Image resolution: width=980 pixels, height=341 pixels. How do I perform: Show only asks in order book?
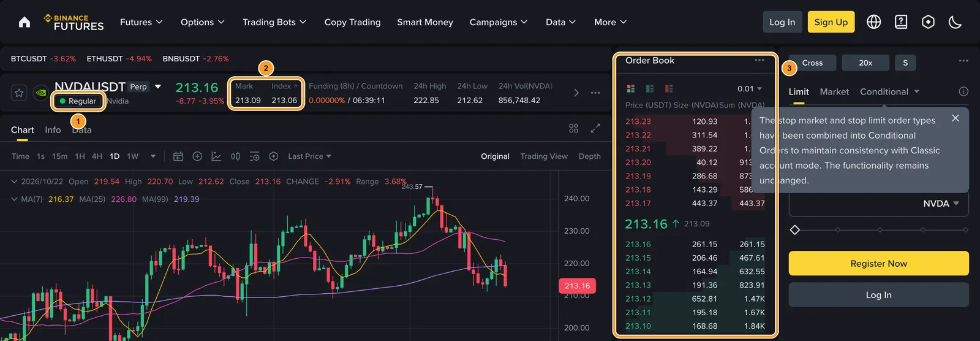(x=669, y=88)
